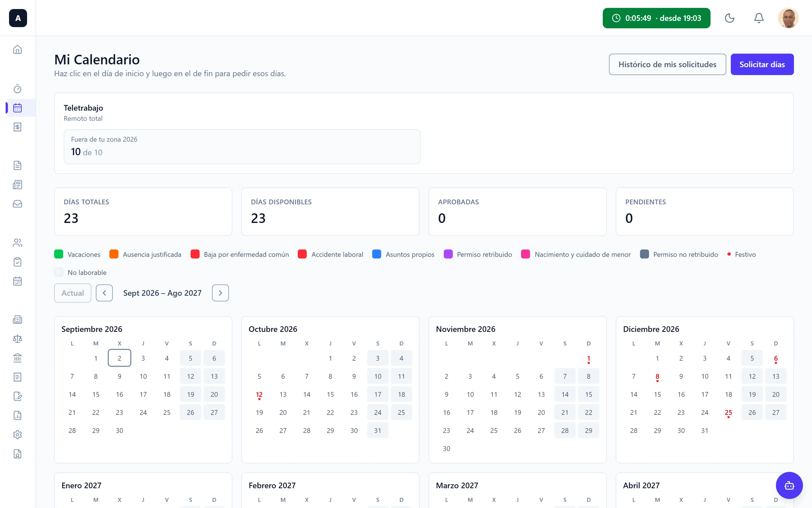Open the newspaper icon in the sidebar

17,185
